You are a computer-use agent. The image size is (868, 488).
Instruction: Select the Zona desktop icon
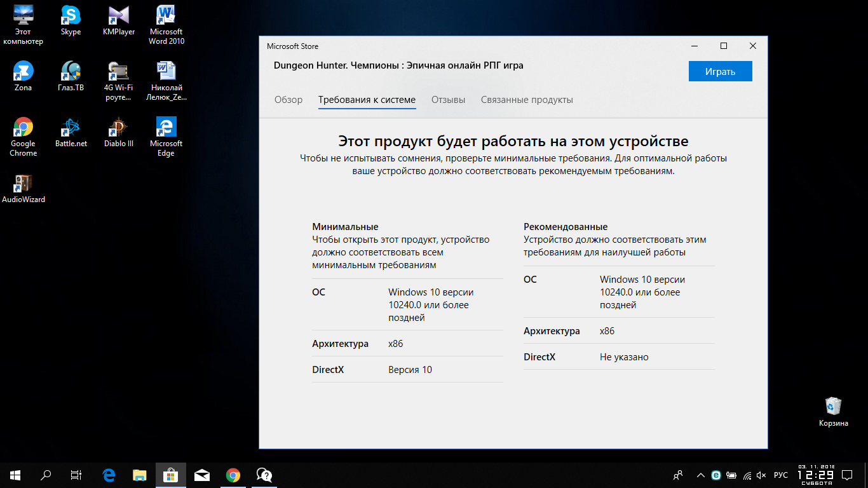click(23, 76)
